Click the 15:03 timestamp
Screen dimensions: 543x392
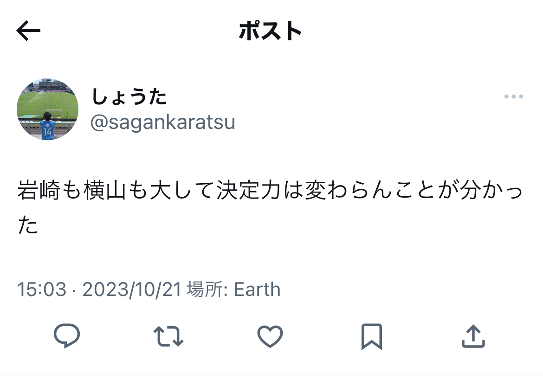coord(42,289)
